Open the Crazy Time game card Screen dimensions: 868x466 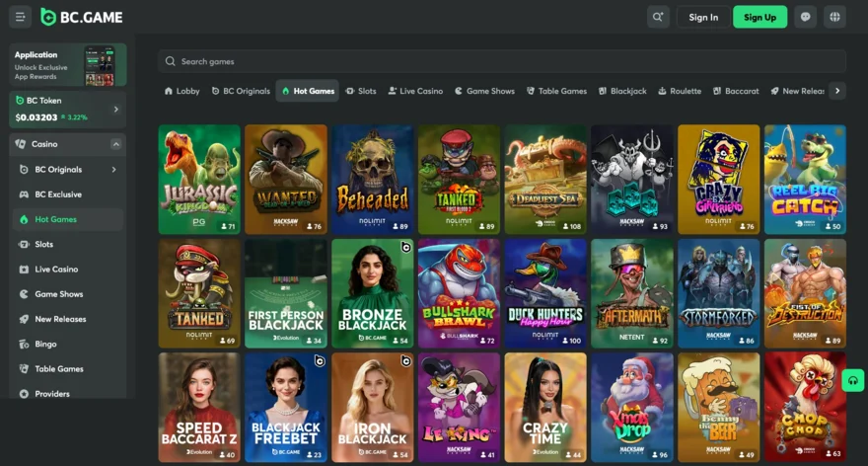[x=545, y=408]
